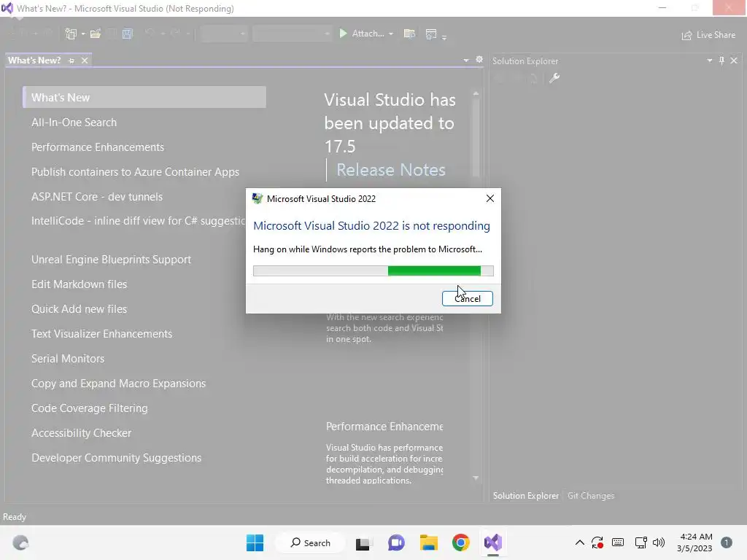Open Solution Explorer window position dropdown
747x560 pixels.
[x=709, y=61]
